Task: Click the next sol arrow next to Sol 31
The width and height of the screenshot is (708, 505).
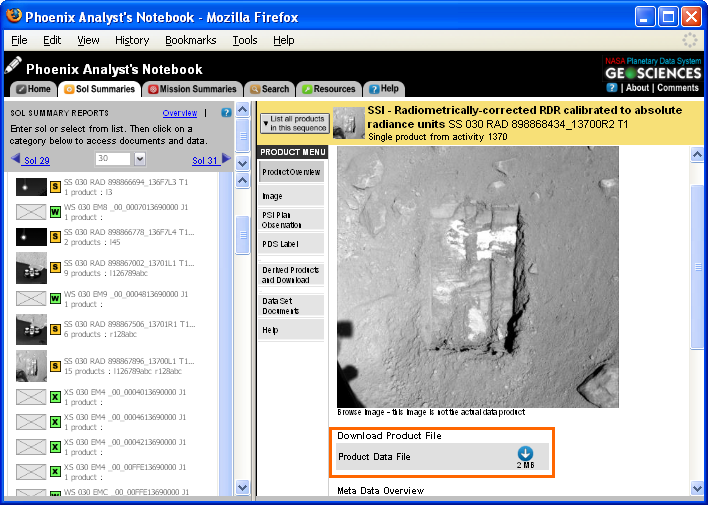Action: [x=226, y=159]
